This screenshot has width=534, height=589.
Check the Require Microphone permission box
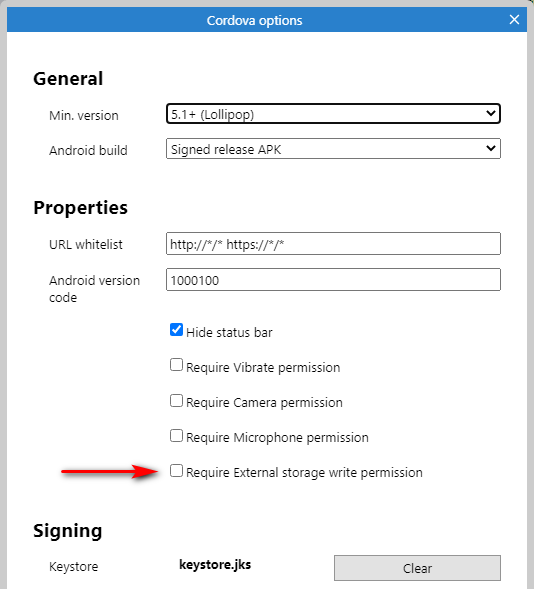pos(176,436)
